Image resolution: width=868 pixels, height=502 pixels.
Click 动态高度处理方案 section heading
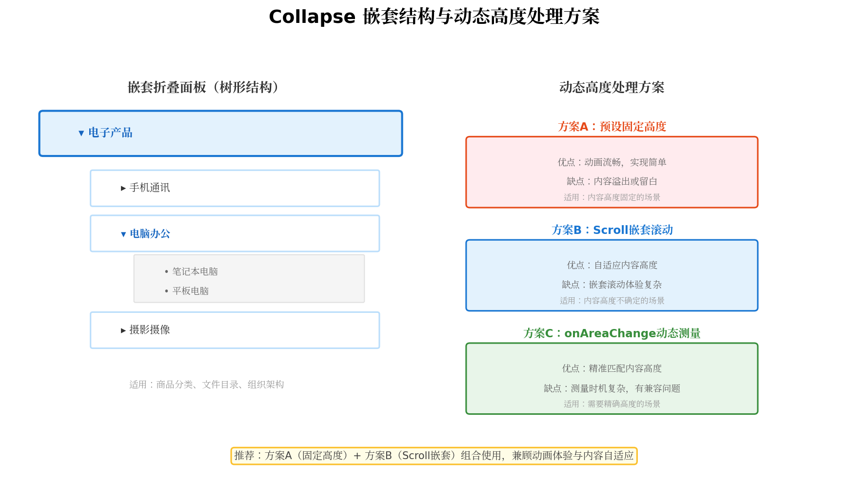click(612, 87)
